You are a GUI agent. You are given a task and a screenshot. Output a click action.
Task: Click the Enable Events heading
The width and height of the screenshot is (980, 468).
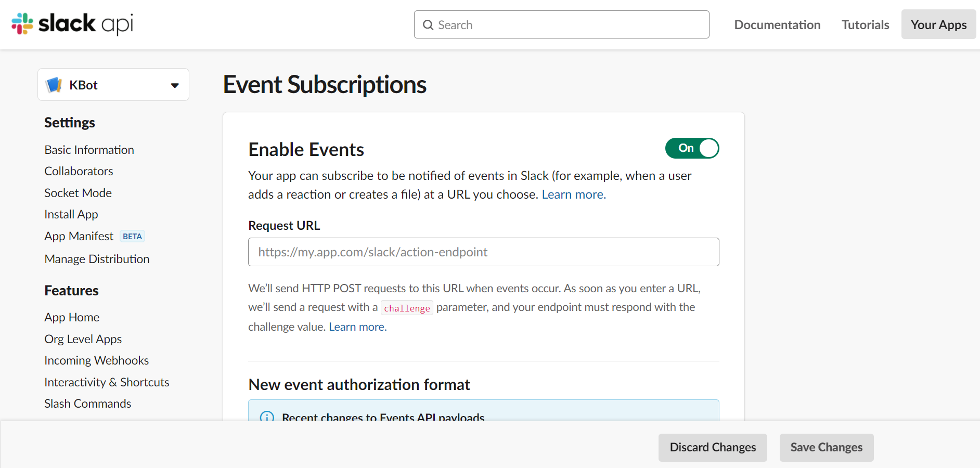tap(306, 150)
